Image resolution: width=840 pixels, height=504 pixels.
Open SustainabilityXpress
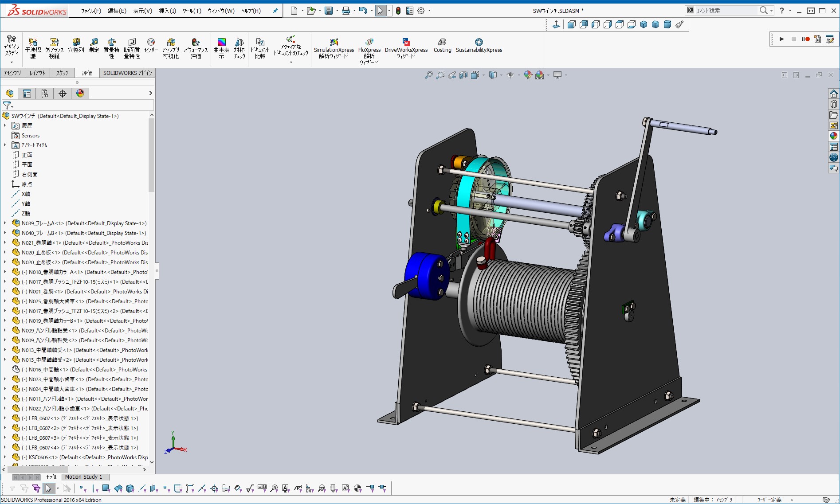click(x=479, y=45)
